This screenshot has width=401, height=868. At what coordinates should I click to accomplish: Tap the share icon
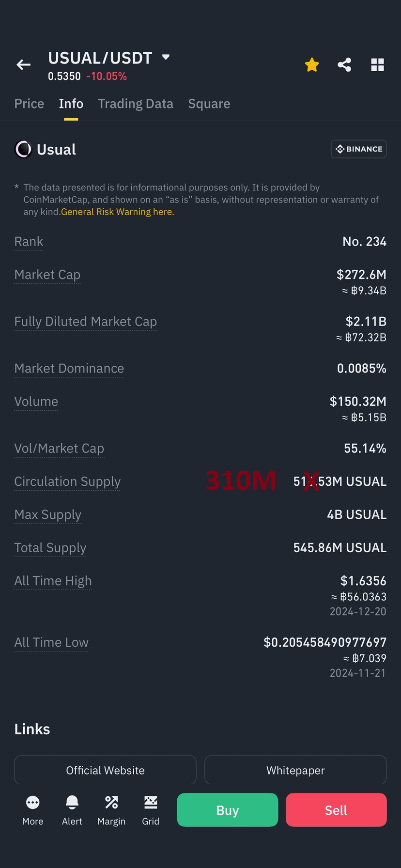pyautogui.click(x=344, y=64)
